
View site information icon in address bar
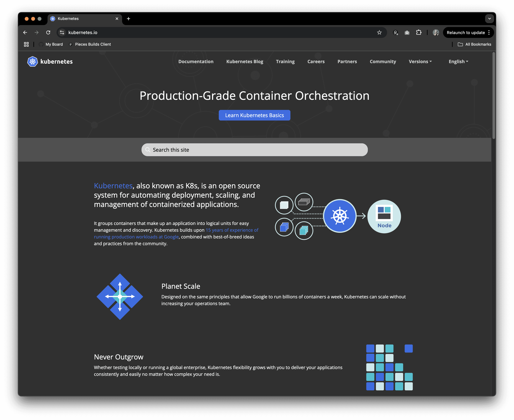[62, 32]
